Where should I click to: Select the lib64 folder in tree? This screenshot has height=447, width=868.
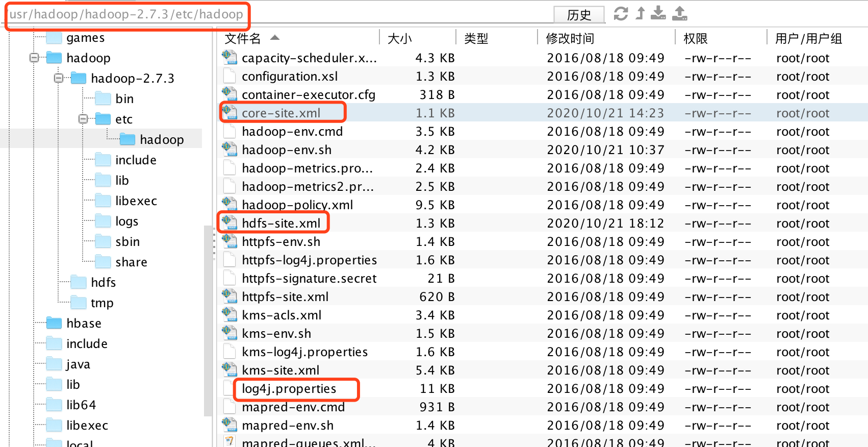(x=81, y=405)
